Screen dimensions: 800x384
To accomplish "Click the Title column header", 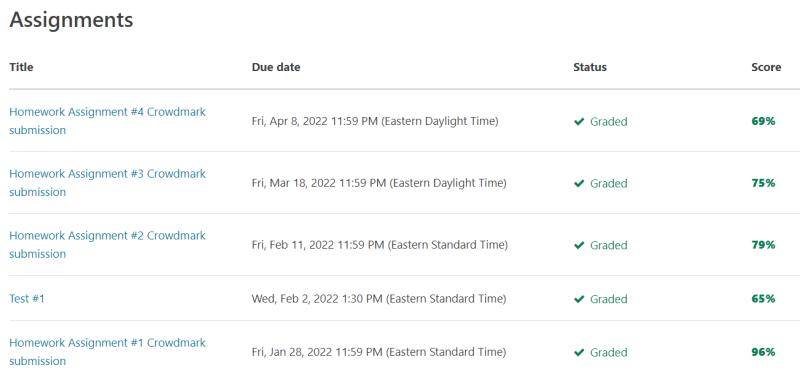I will tap(21, 67).
